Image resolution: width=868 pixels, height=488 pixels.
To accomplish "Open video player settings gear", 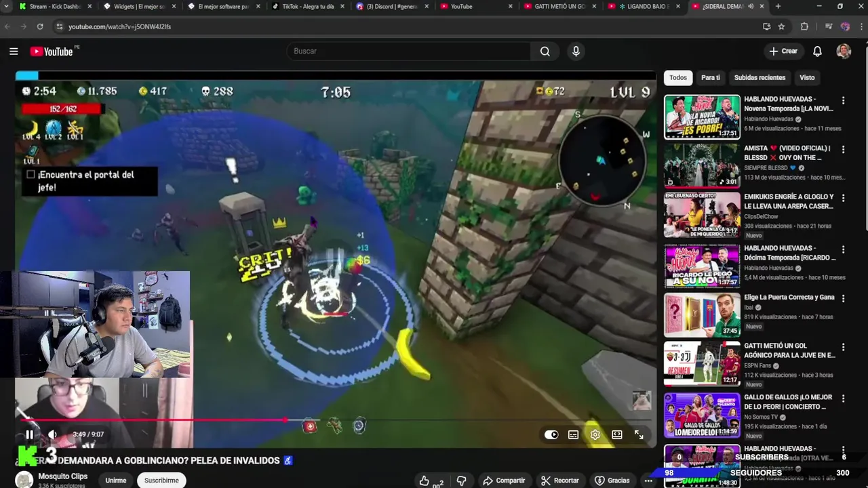I will [595, 434].
